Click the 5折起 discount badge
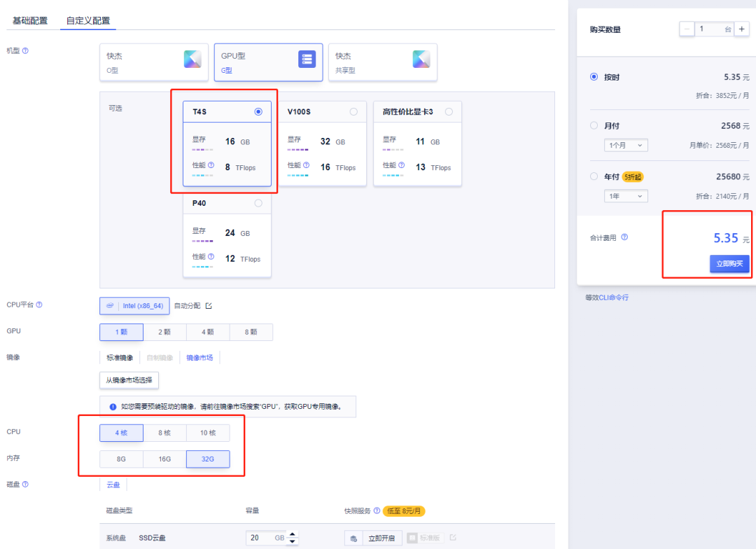 pos(633,176)
